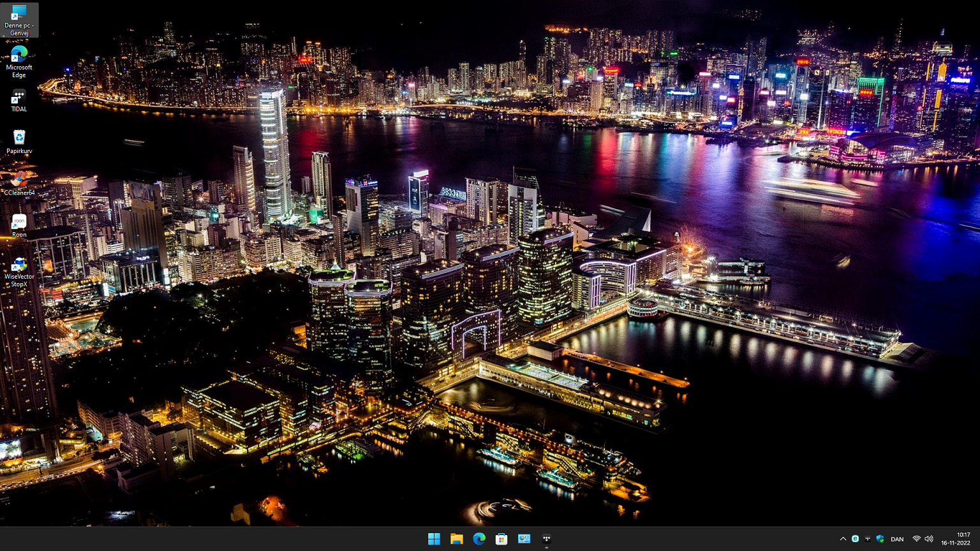Click the teal 'e' system tray icon
The height and width of the screenshot is (551, 980).
(x=855, y=539)
